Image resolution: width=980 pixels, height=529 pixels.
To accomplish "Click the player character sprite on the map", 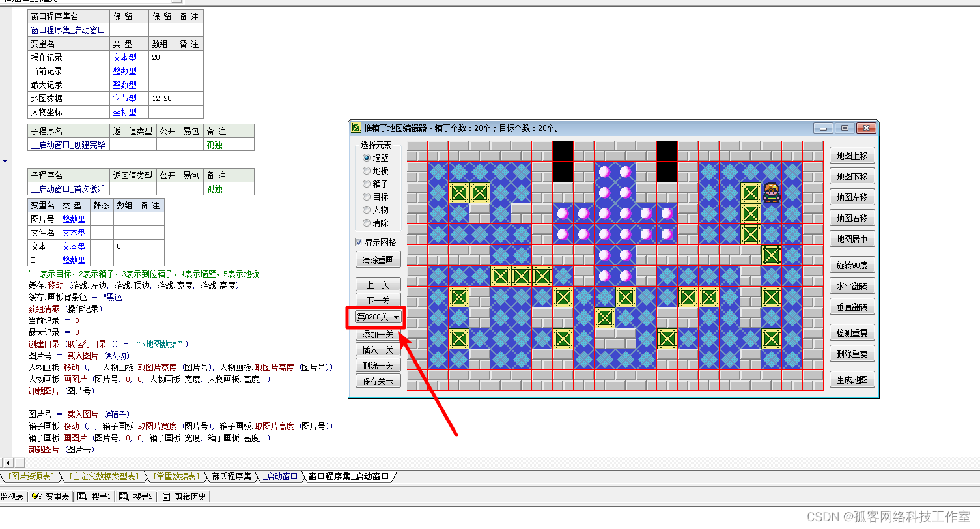I will click(771, 193).
